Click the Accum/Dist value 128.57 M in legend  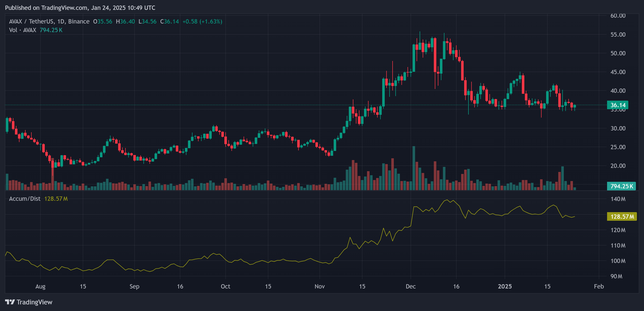[56, 199]
